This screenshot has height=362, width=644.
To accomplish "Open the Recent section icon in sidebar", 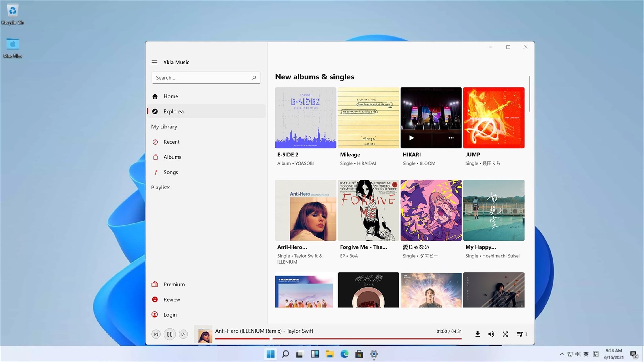I will pos(155,142).
